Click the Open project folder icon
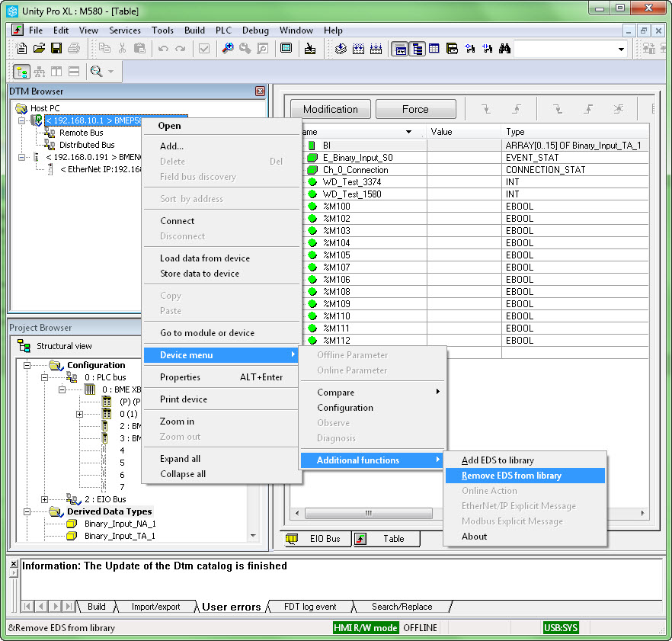Viewport: 672px width, 641px height. (39, 49)
